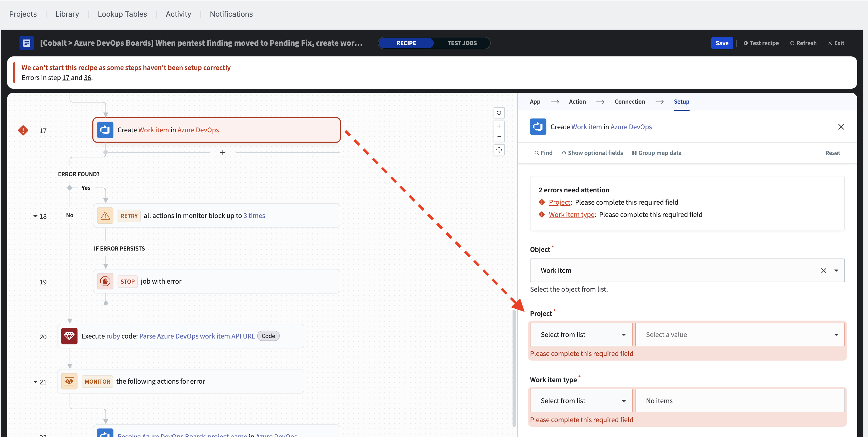
Task: Follow the Project error link
Action: (x=559, y=202)
